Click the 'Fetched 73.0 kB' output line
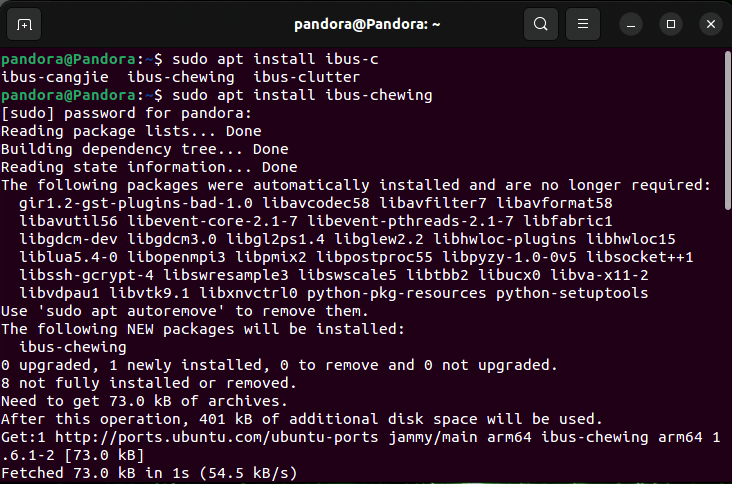 (150, 473)
